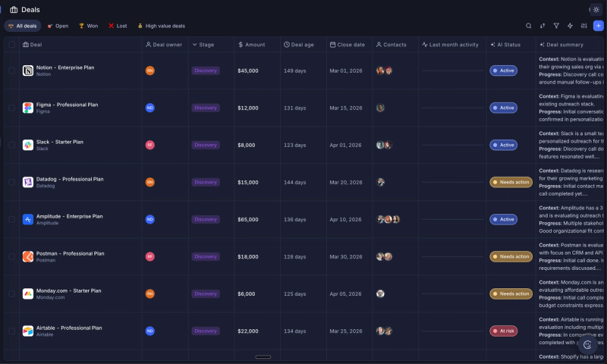Switch to the Open tab

pos(58,26)
